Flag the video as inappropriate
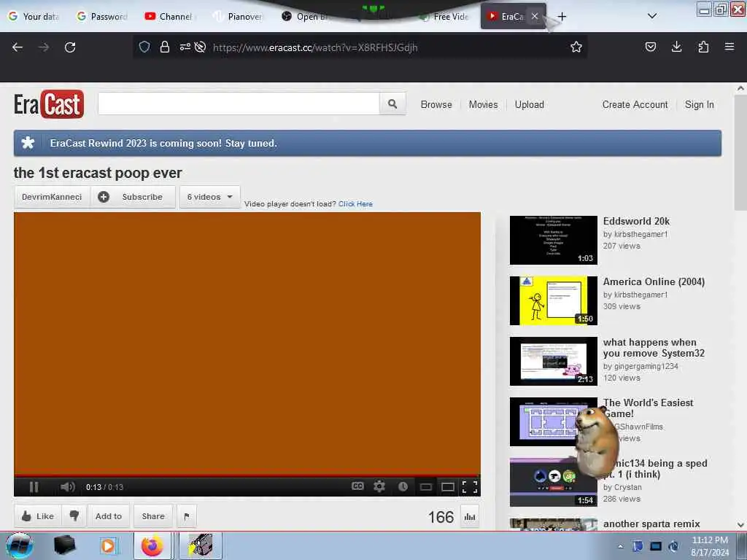Screen dimensions: 747x560 point(187,516)
